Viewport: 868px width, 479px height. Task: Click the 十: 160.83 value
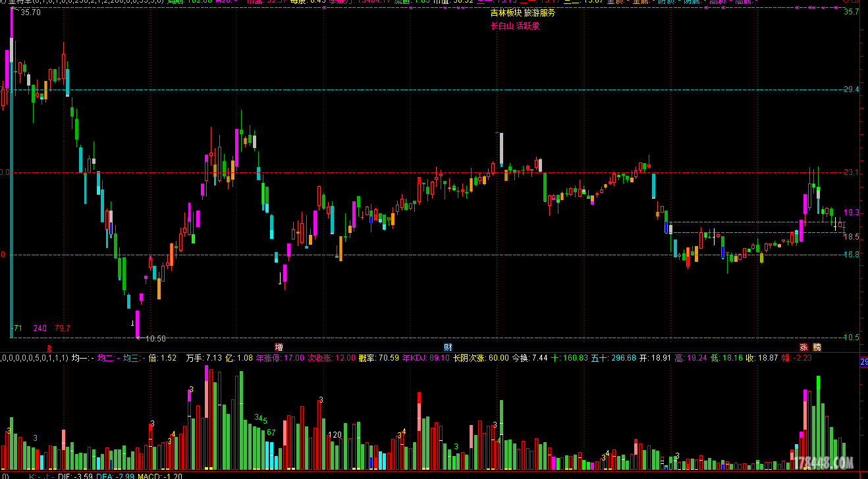pyautogui.click(x=569, y=358)
